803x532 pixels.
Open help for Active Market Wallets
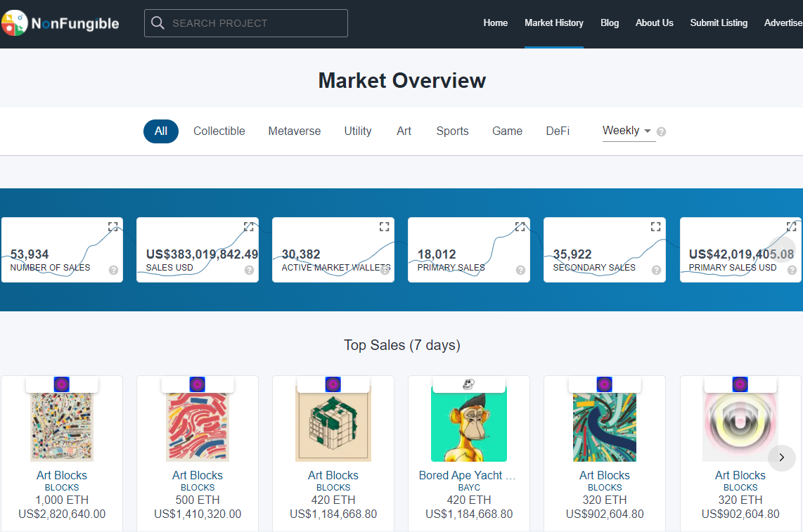385,270
